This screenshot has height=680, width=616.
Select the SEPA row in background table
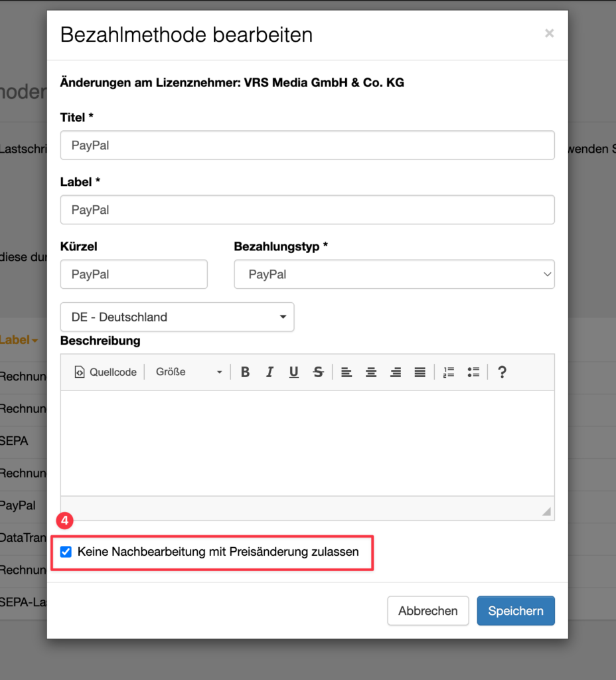pos(23,441)
